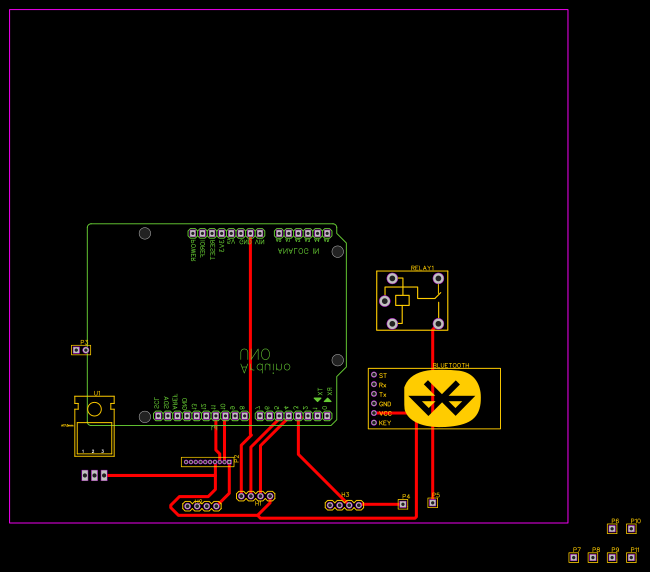650x572 pixels.
Task: Select the three-pin header left of the trace
Action: click(x=94, y=475)
